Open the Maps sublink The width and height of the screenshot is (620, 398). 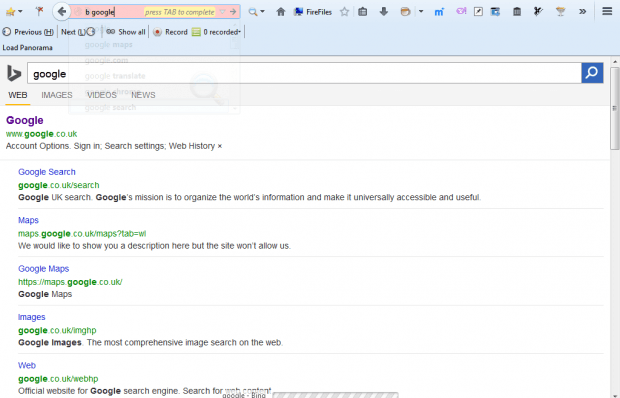28,220
